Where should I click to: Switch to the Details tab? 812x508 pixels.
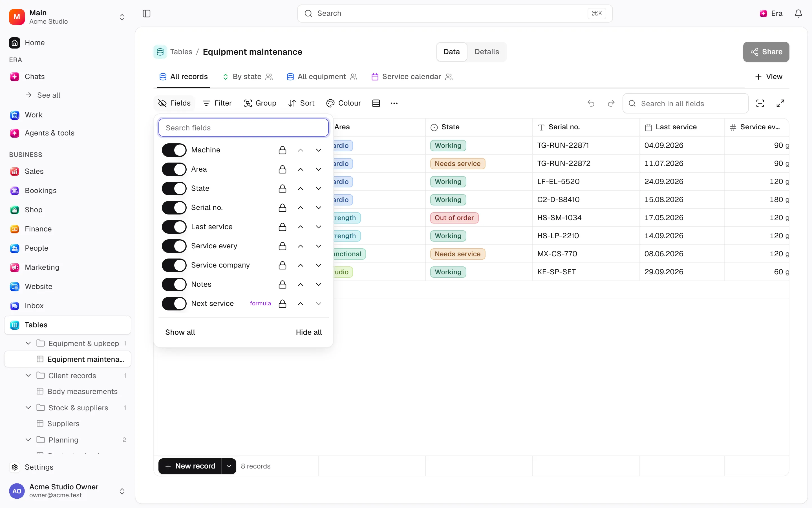click(x=487, y=52)
